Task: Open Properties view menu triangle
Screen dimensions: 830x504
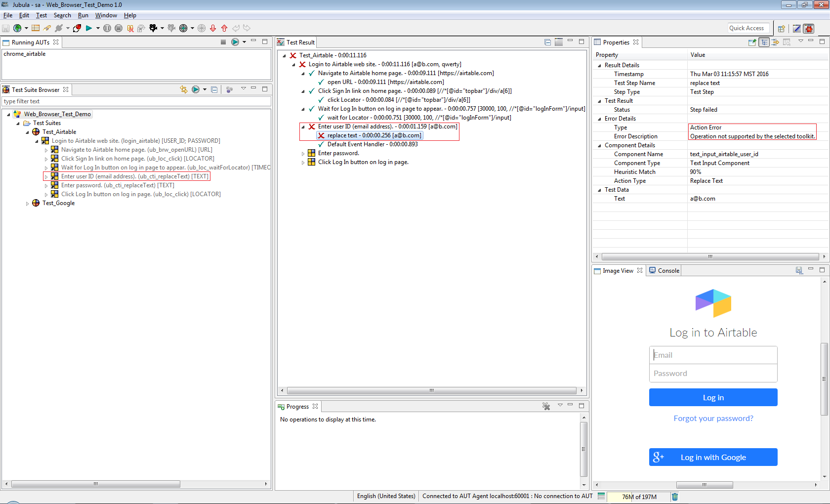Action: pos(801,41)
